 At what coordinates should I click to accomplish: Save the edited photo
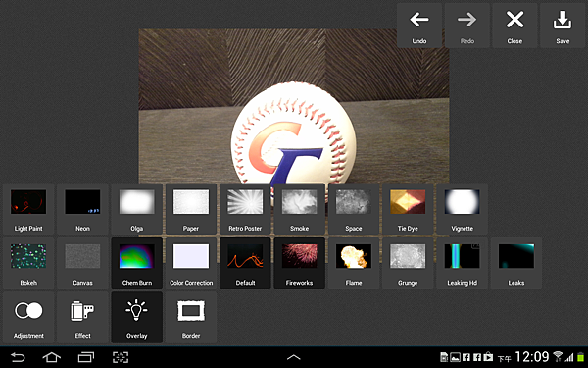563,26
